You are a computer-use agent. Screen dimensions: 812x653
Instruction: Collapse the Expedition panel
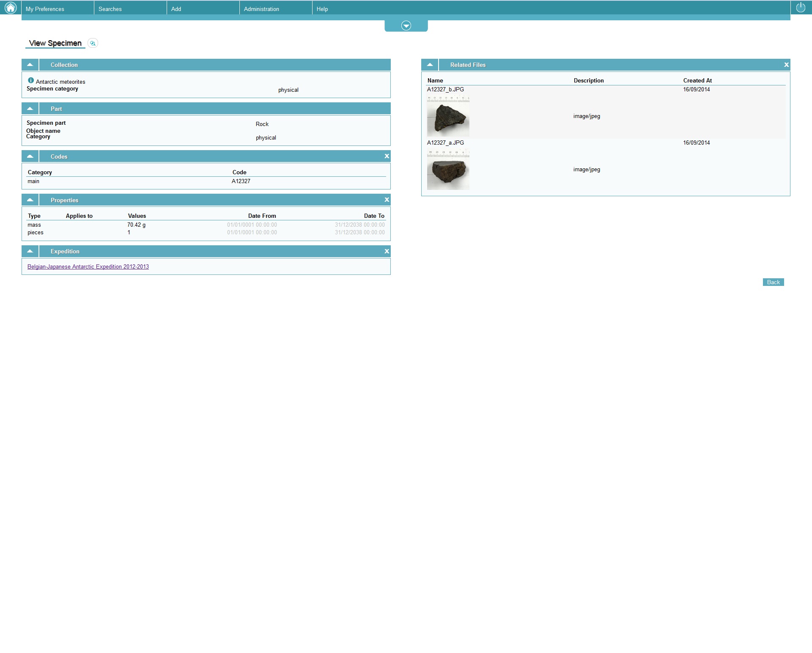[30, 251]
